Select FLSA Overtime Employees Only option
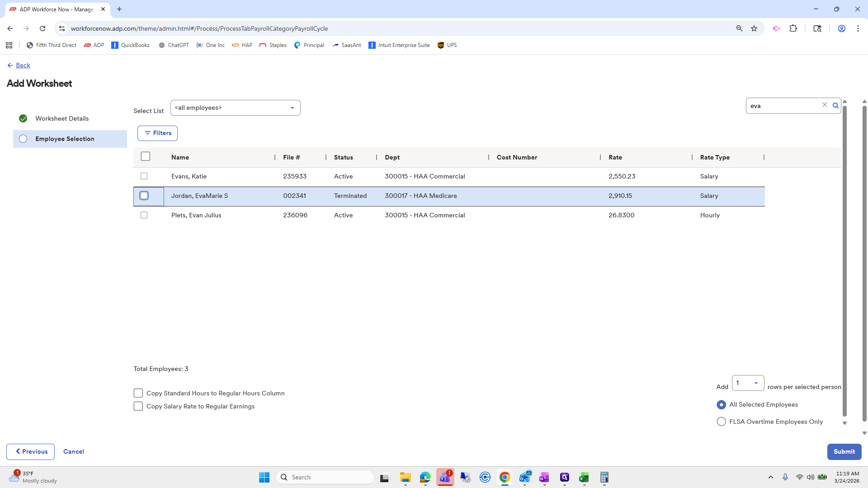The width and height of the screenshot is (868, 488). pos(721,422)
